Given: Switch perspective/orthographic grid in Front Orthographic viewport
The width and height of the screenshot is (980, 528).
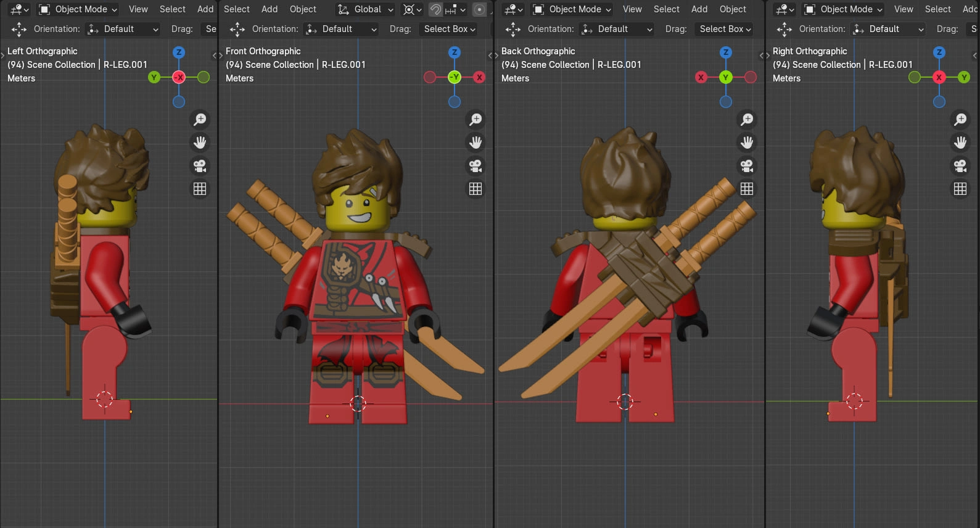Looking at the screenshot, I should [476, 189].
